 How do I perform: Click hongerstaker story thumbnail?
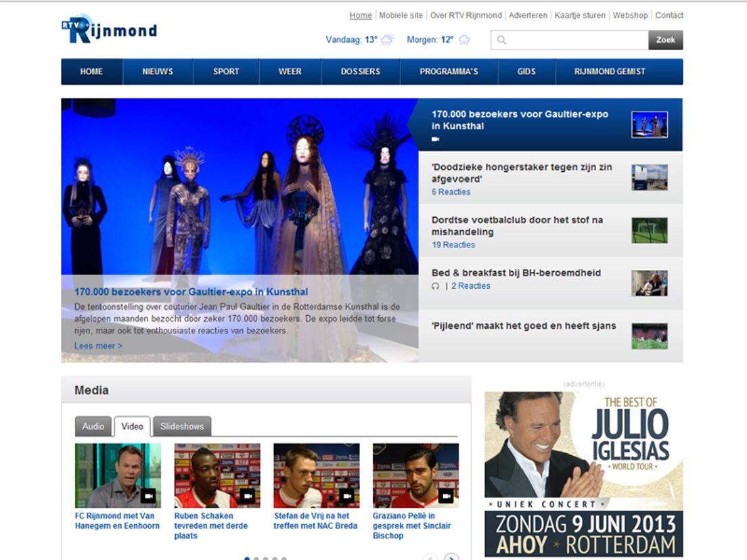click(x=650, y=178)
